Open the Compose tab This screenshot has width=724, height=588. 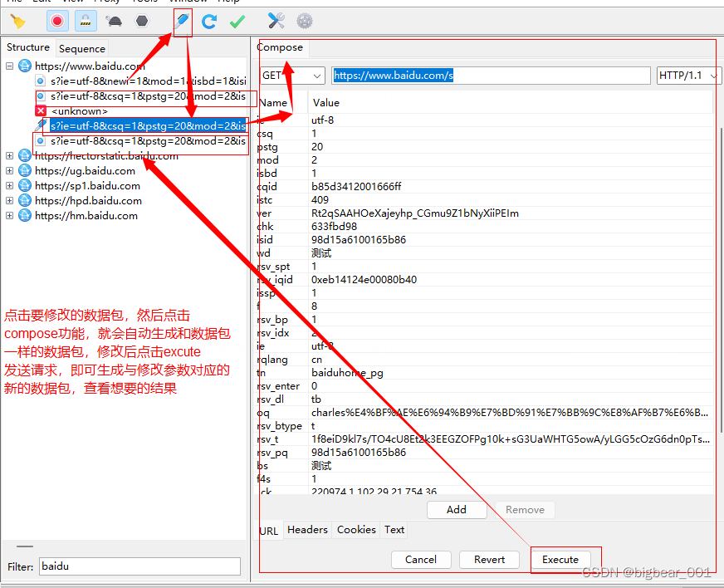pos(280,47)
